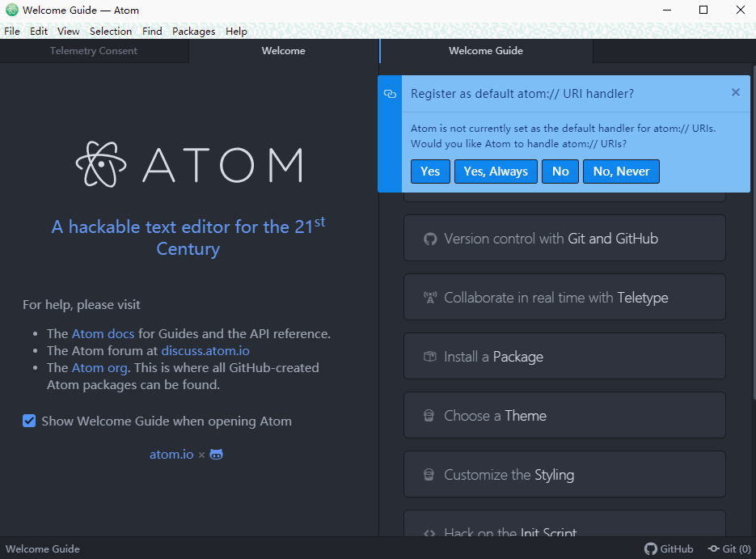The image size is (756, 559).
Task: Open the GitHub panel from the status bar
Action: point(669,548)
